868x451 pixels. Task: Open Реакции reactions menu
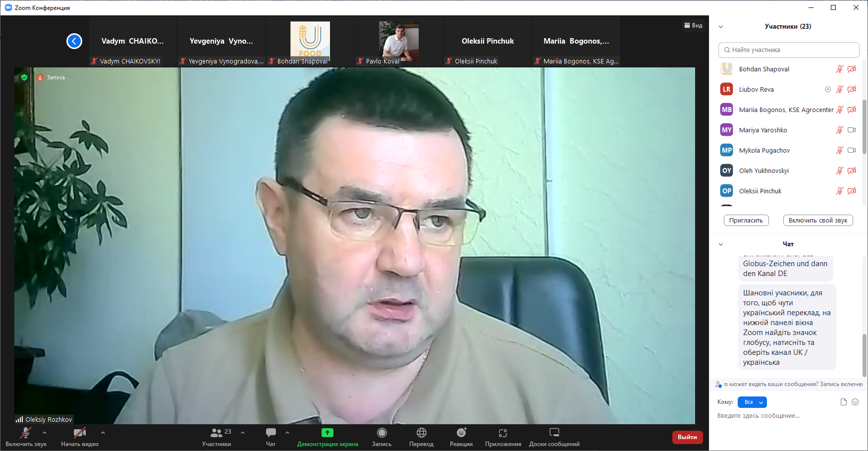point(461,437)
